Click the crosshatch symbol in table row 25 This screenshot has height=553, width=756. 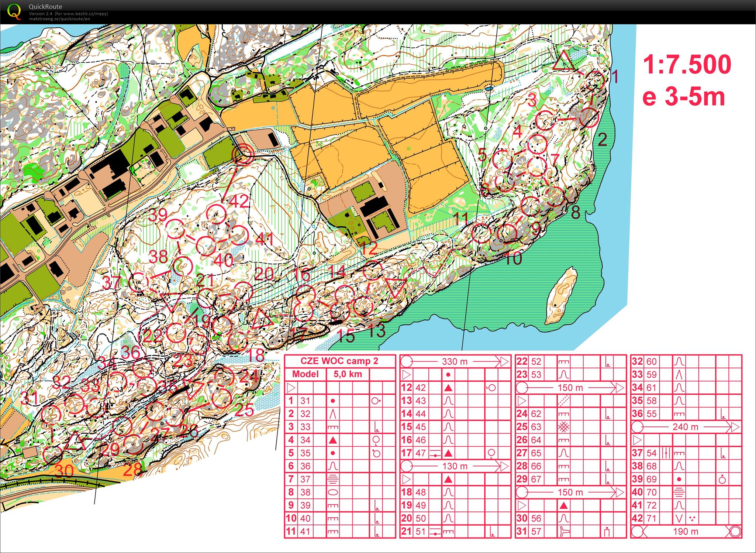[x=563, y=427]
